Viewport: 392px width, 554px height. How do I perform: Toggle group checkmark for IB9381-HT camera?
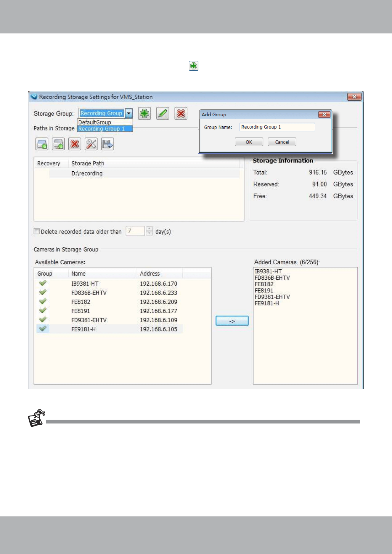[x=43, y=283]
